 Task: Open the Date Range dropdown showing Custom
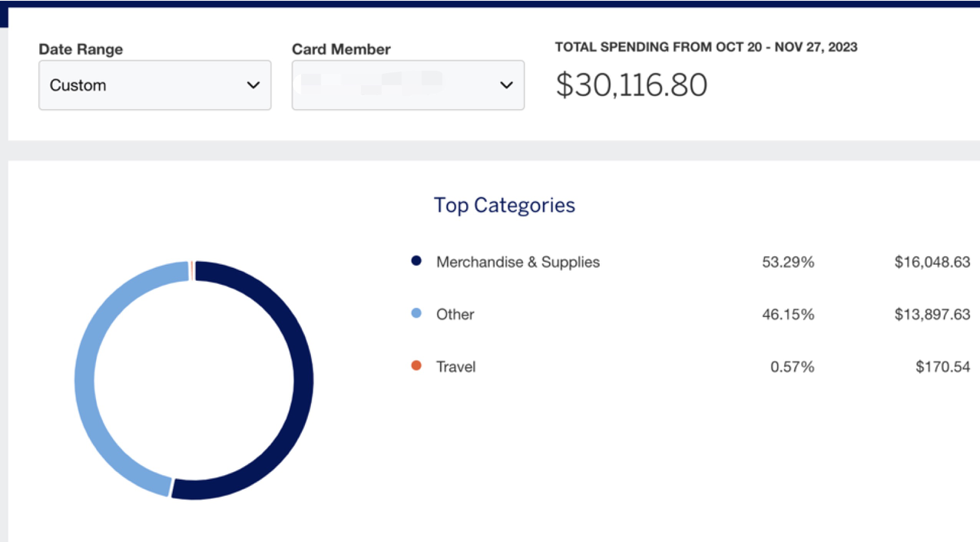(x=154, y=85)
